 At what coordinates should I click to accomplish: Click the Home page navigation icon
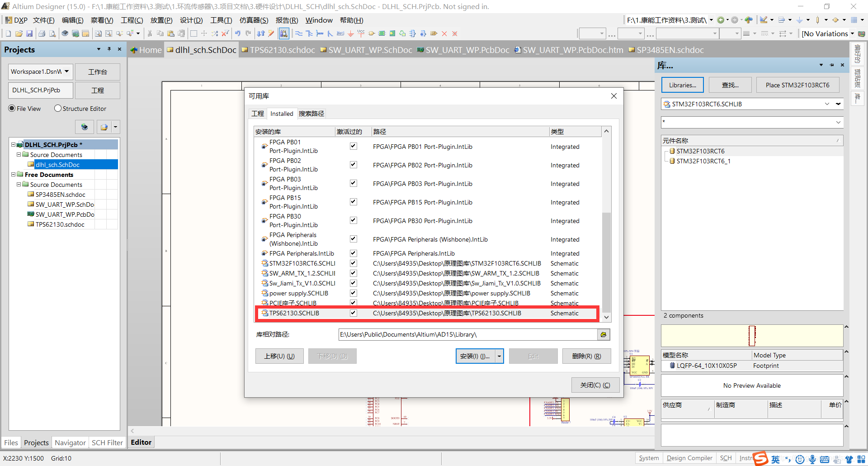pyautogui.click(x=749, y=20)
